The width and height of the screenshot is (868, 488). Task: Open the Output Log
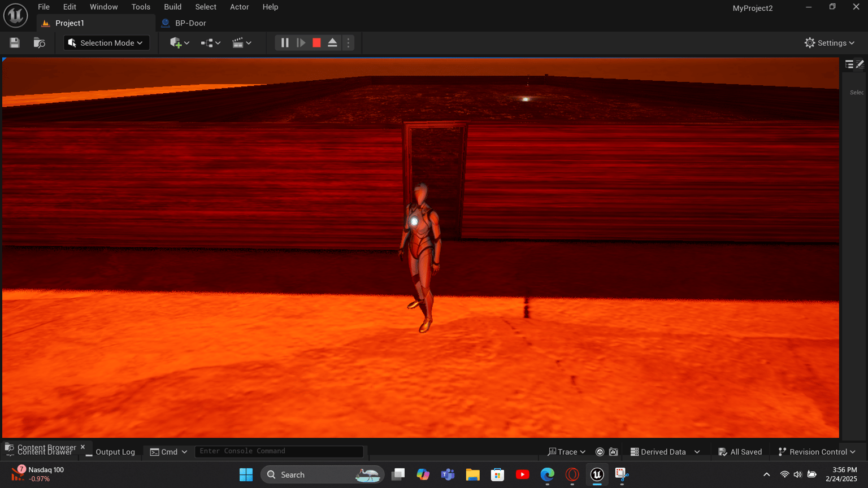(110, 452)
